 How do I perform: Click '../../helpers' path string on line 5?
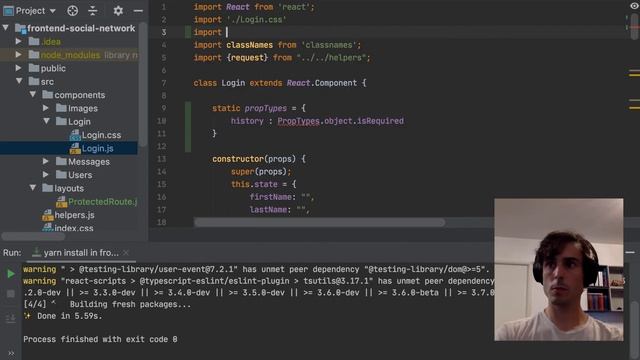[x=331, y=58]
